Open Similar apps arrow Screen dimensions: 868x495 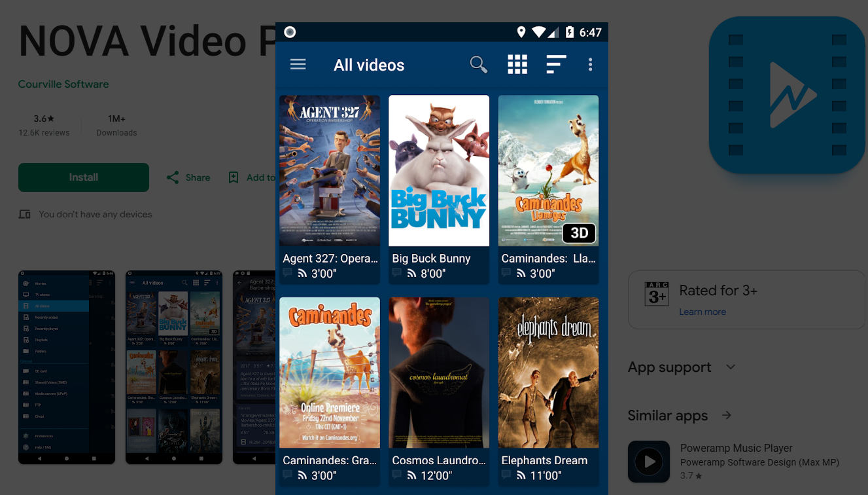click(727, 415)
